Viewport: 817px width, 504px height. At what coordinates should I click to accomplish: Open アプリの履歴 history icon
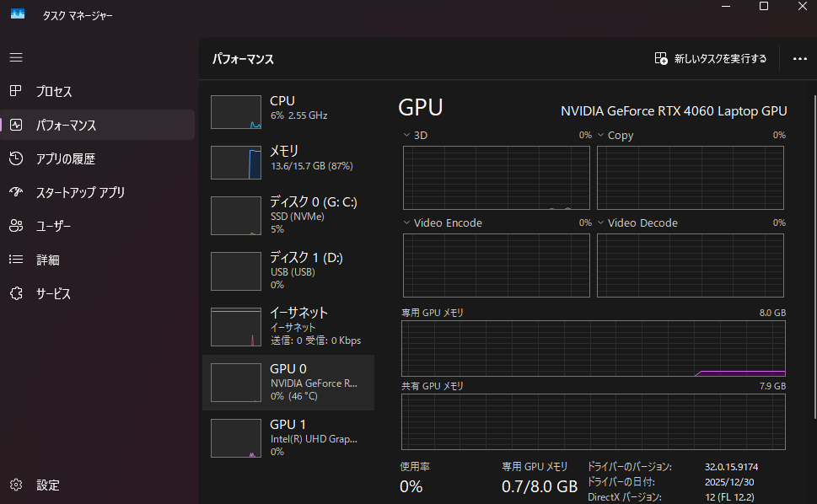16,158
